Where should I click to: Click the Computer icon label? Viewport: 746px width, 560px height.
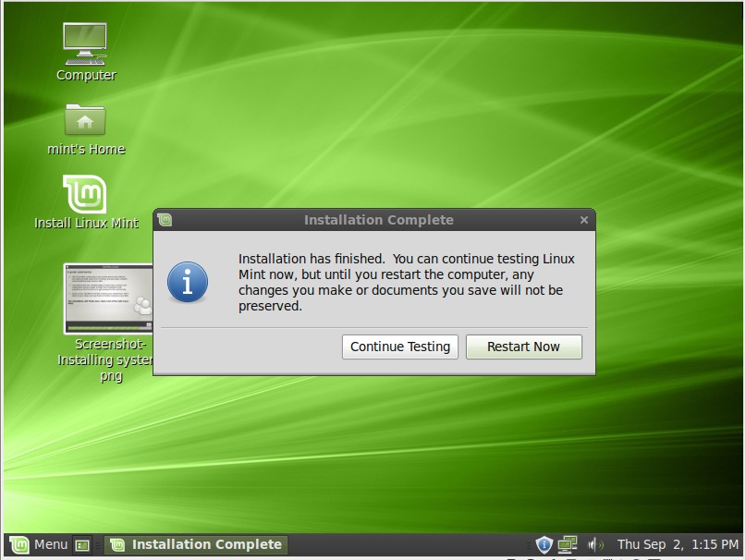point(86,75)
